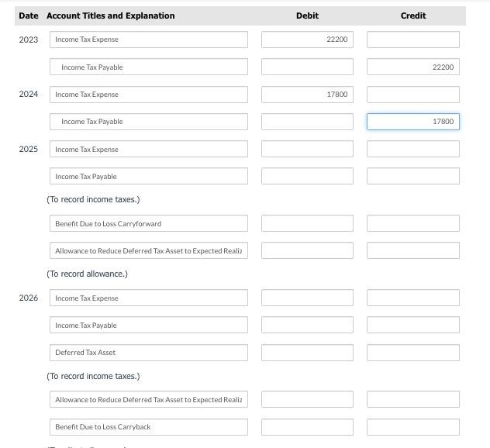Focus the debit box for 2026 Income Tax Payable
This screenshot has width=490, height=448.
pos(307,325)
